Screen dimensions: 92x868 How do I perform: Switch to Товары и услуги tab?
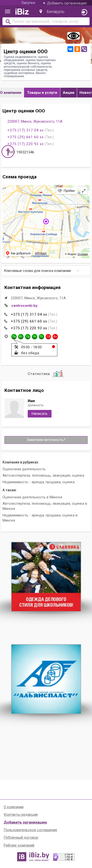(42, 93)
